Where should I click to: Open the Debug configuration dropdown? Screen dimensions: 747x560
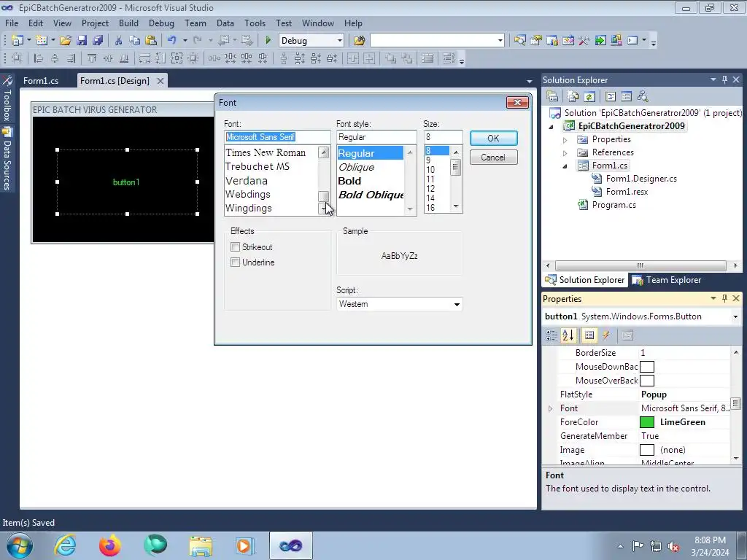(340, 41)
